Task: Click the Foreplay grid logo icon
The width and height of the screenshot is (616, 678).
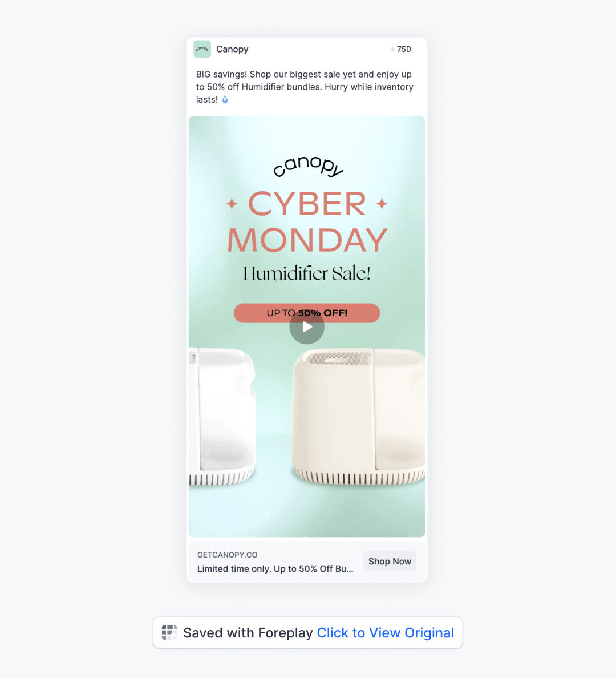Action: point(169,632)
